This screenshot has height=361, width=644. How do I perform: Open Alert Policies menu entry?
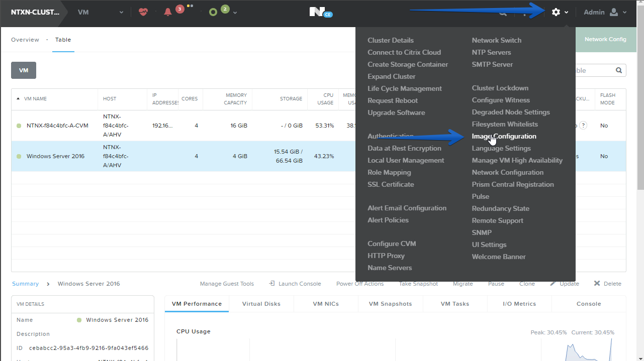tap(388, 220)
